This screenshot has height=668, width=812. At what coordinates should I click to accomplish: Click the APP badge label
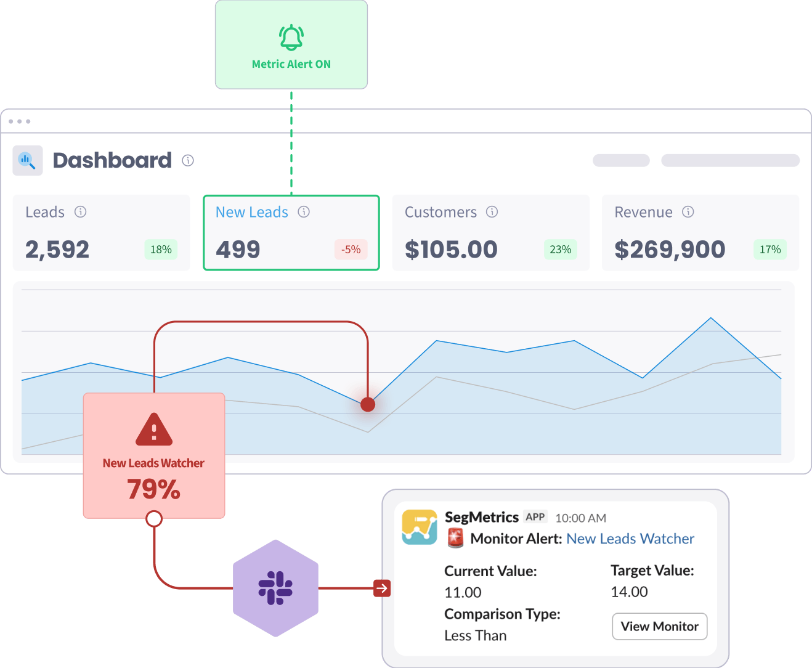coord(535,517)
